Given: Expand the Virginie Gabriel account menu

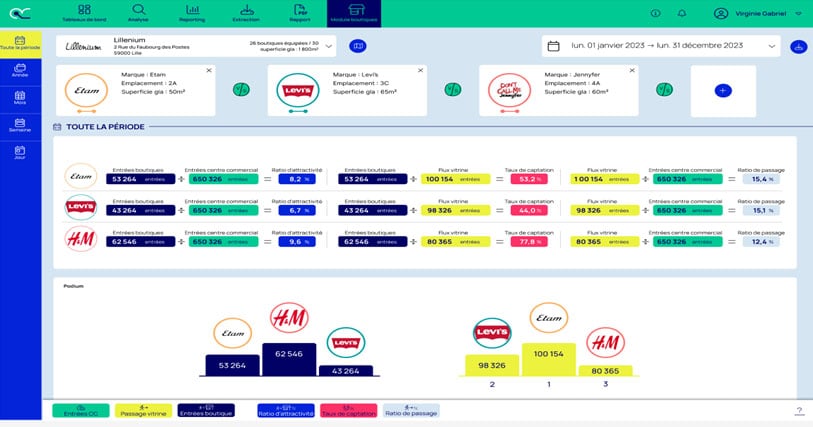Looking at the screenshot, I should [798, 13].
